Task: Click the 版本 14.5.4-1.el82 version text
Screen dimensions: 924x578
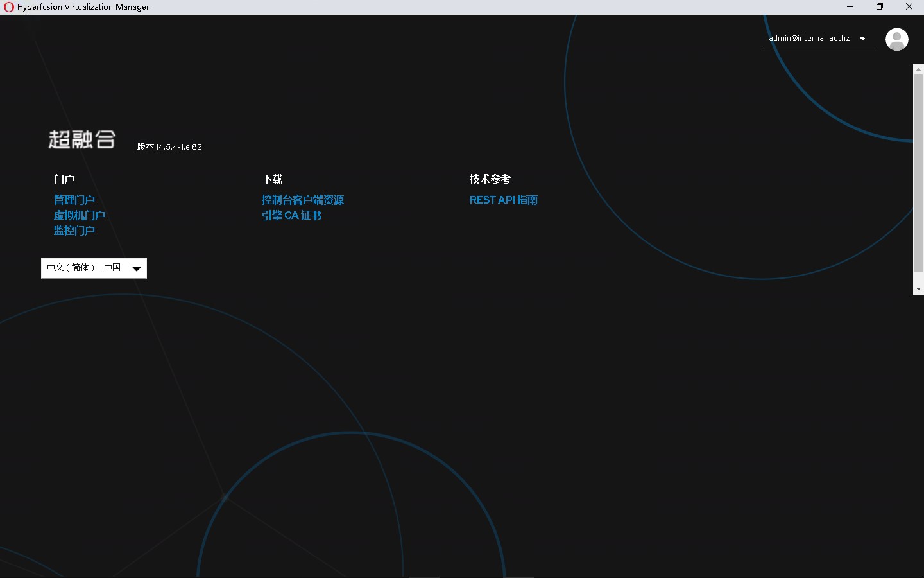Action: 169,147
